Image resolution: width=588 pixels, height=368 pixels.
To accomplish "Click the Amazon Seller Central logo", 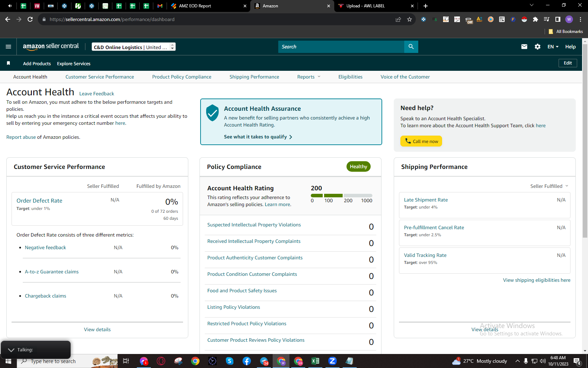I will pos(51,47).
